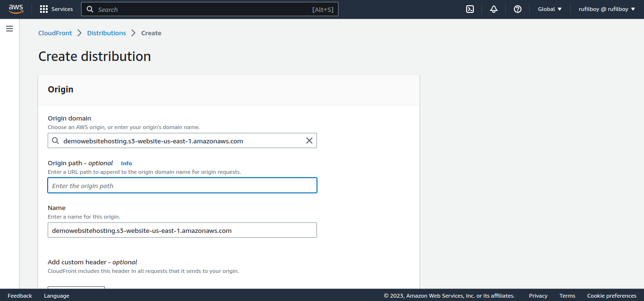Open the Terms footer link
This screenshot has height=301, width=644.
tap(567, 296)
